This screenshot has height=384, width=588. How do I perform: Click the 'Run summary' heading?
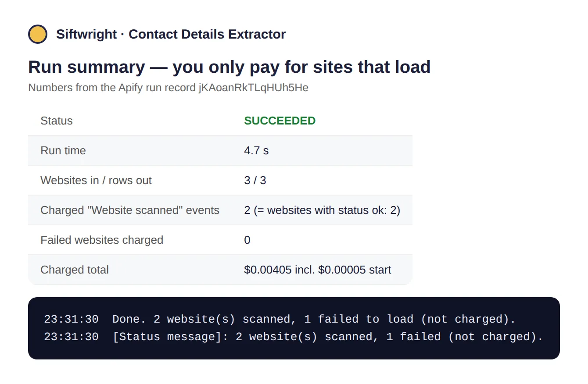(x=229, y=67)
